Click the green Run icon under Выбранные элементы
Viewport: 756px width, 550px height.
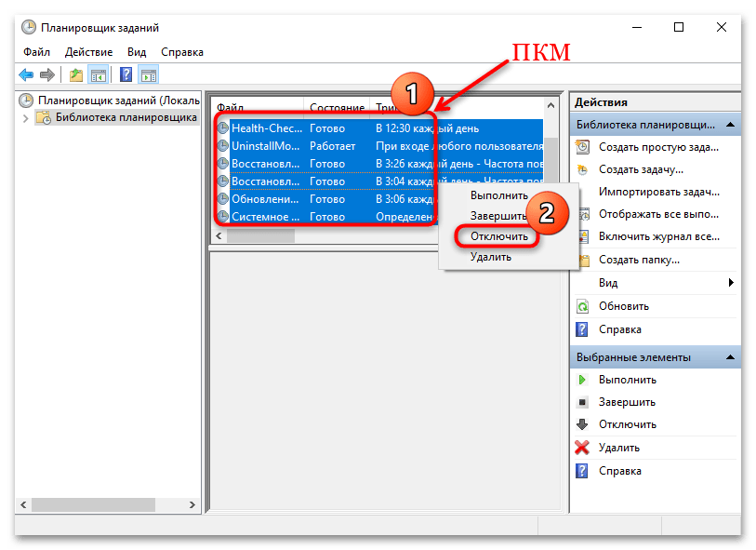(582, 380)
